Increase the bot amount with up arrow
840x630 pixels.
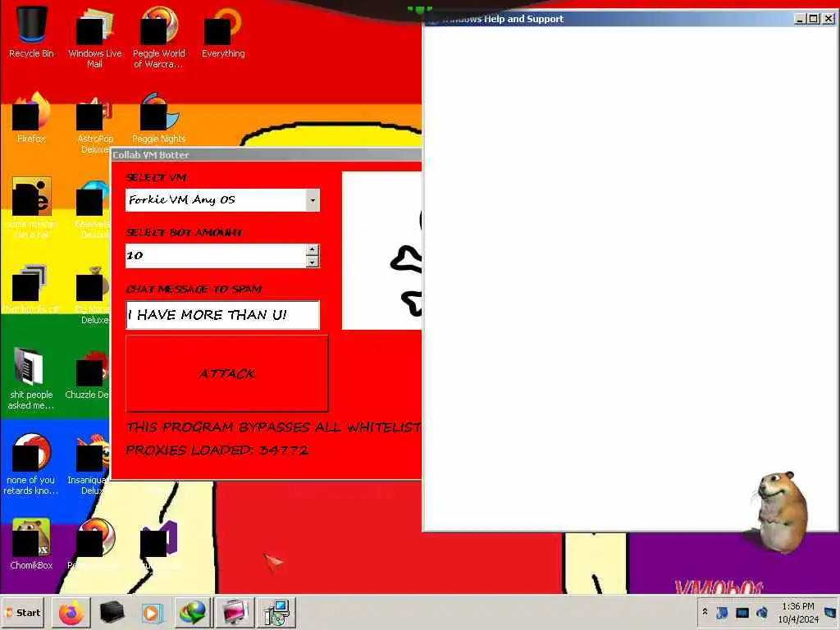click(313, 249)
